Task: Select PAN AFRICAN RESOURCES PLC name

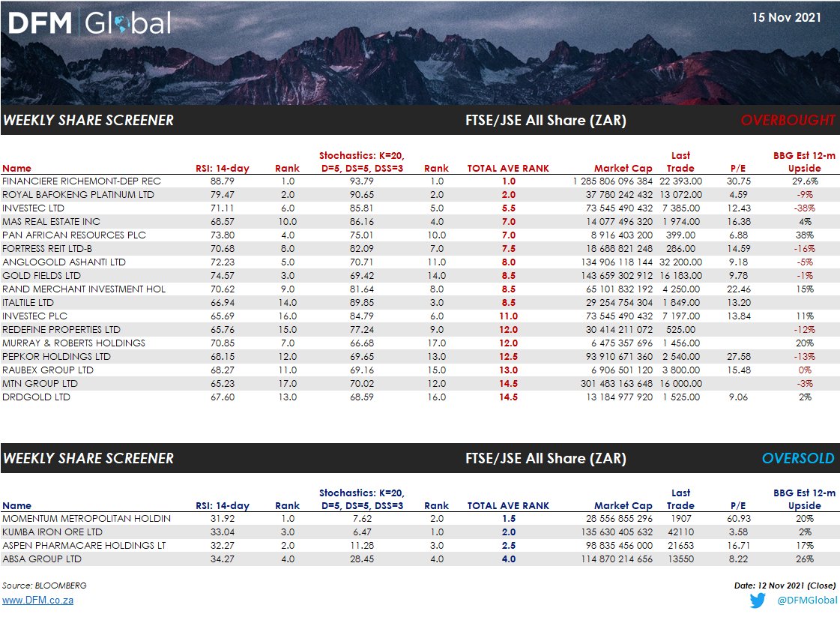Action: [74, 235]
